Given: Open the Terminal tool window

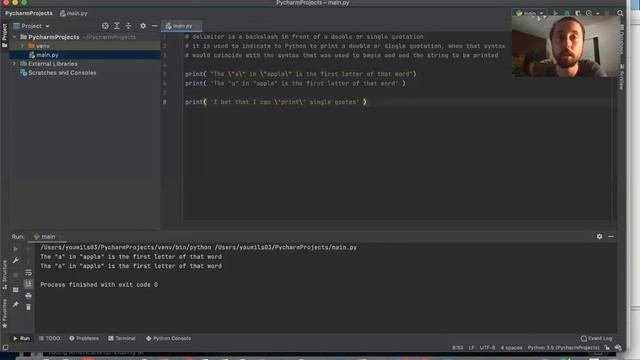Looking at the screenshot, I should 122,338.
